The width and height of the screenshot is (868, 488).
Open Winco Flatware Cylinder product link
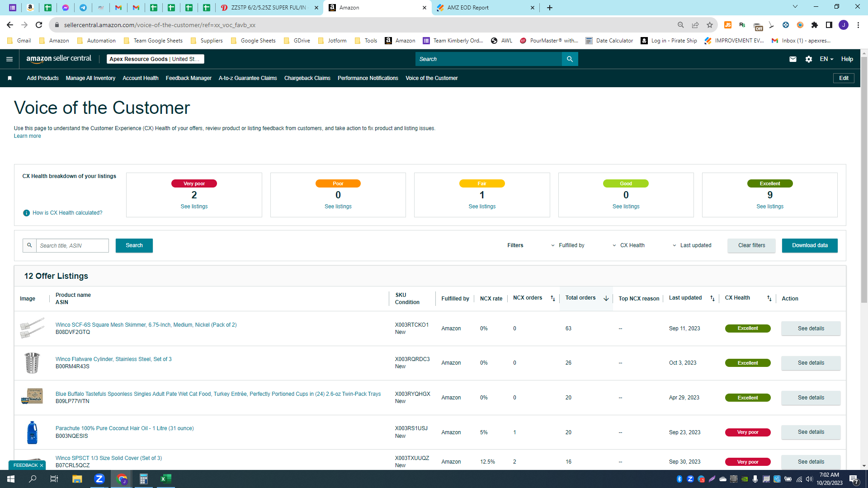(113, 359)
